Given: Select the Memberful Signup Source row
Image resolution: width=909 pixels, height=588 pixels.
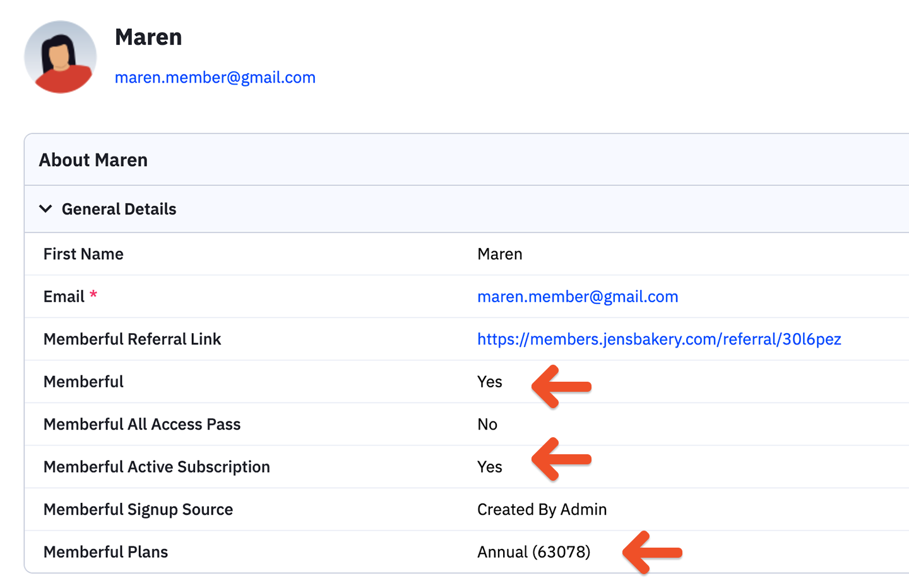Looking at the screenshot, I should [138, 509].
